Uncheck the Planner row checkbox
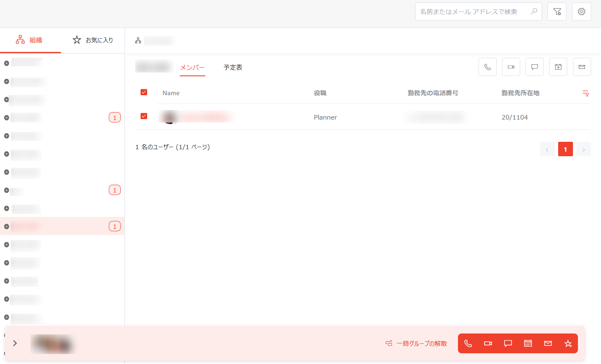This screenshot has width=601, height=364. click(x=144, y=116)
